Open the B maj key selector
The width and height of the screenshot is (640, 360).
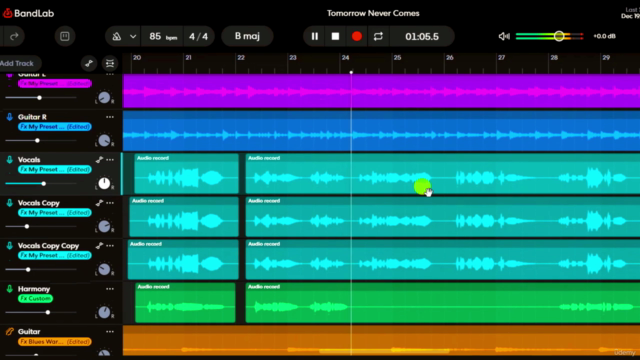point(247,36)
